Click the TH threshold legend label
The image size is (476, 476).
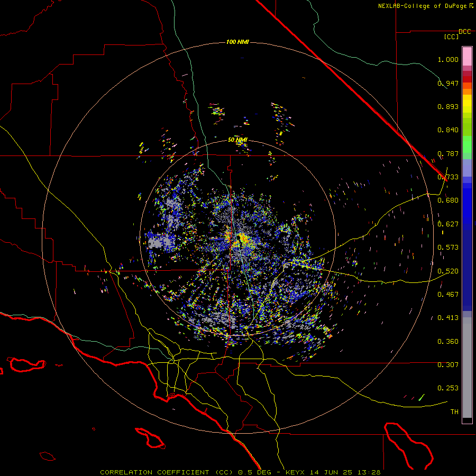coord(454,412)
